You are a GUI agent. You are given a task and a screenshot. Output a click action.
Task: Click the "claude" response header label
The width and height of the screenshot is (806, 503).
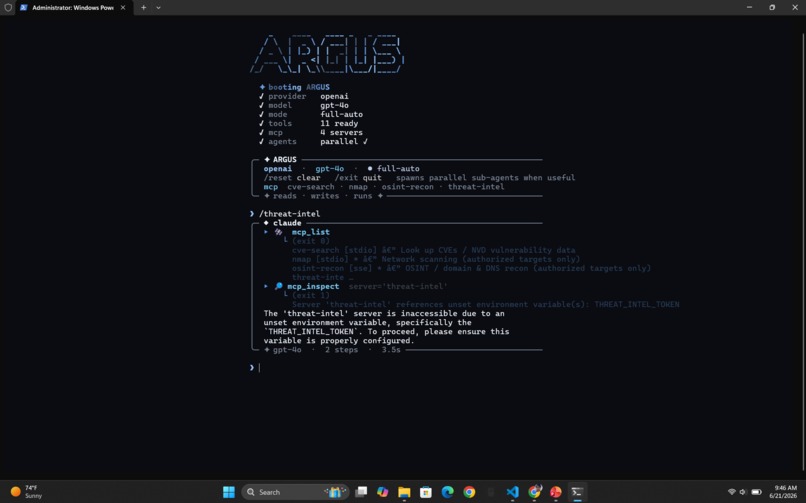(287, 223)
